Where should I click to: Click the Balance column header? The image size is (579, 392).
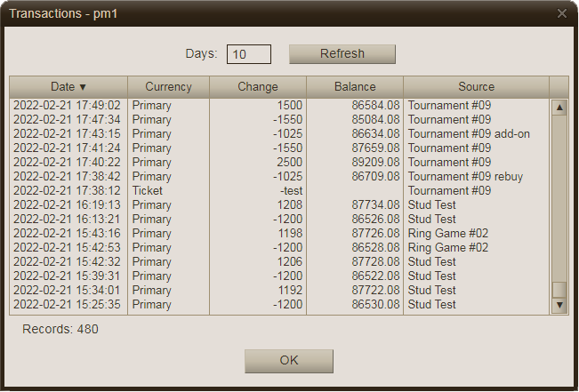(355, 87)
